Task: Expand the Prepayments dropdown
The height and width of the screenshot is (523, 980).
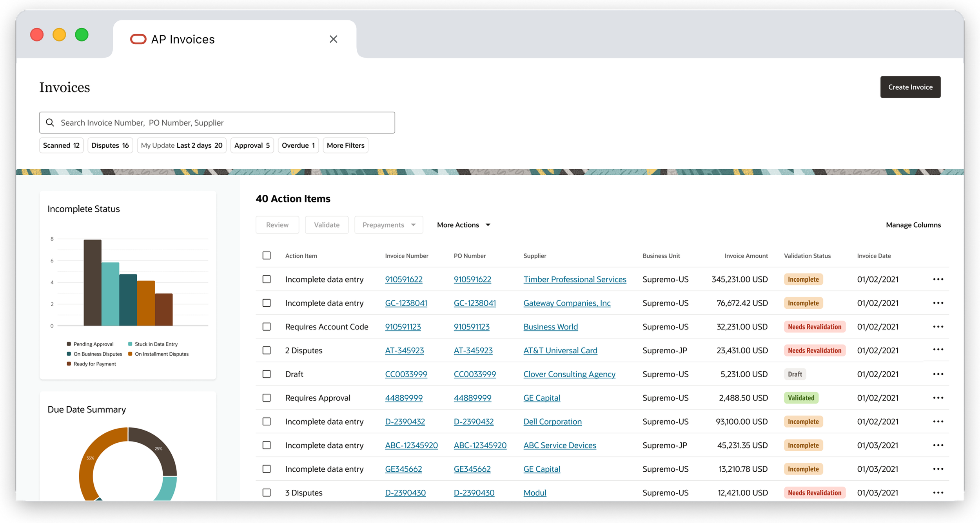Action: point(388,225)
